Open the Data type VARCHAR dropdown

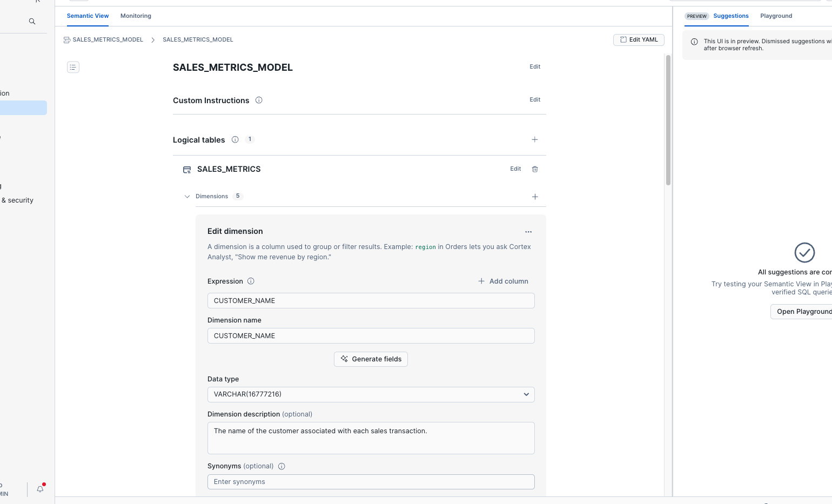tap(371, 394)
